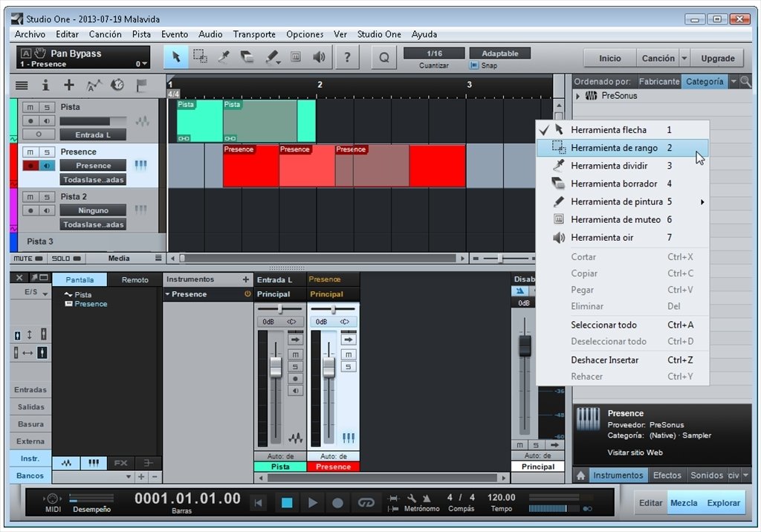761x532 pixels.
Task: Show instrument tracks keyboard icon in console
Action: pos(94,463)
